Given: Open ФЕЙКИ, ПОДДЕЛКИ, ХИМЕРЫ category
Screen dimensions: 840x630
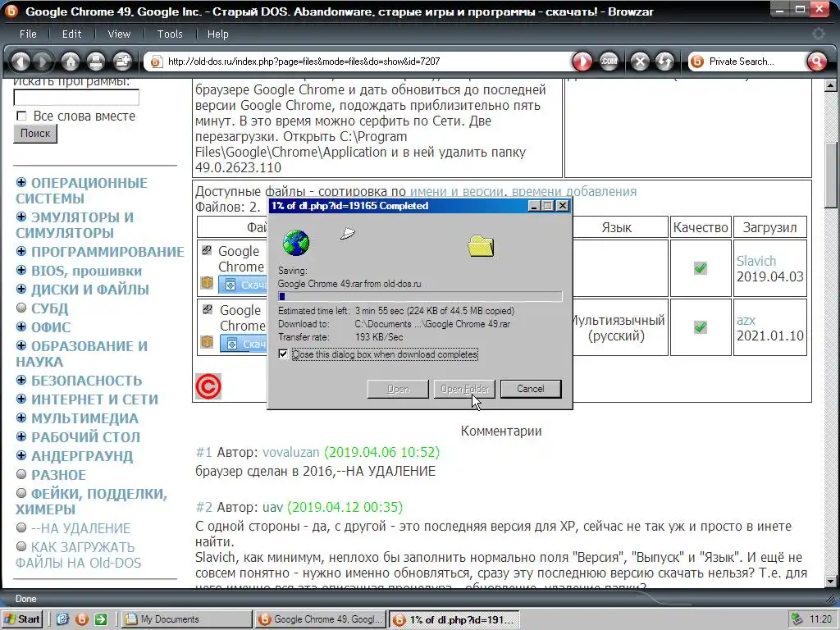Looking at the screenshot, I should pos(91,501).
